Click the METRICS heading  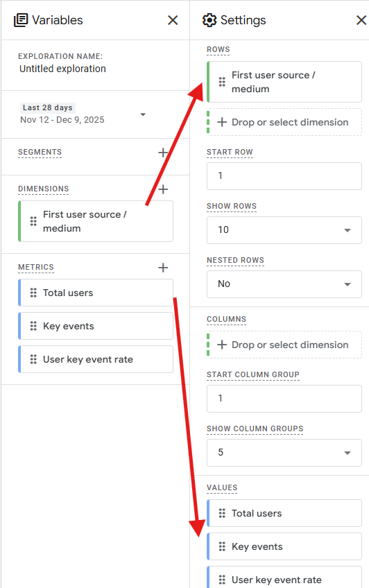click(x=36, y=268)
